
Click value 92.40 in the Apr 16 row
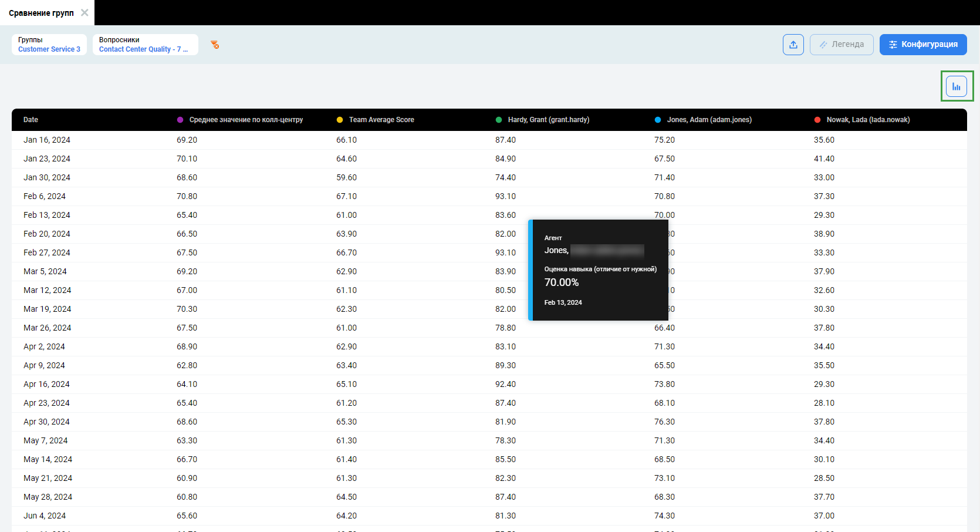pos(505,384)
